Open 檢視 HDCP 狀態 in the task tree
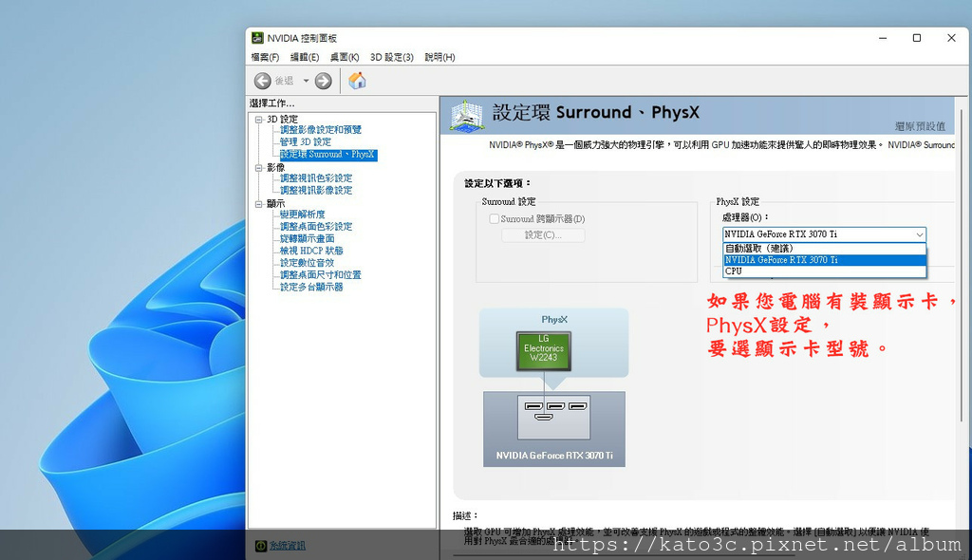Viewport: 972px width, 560px height. 311,252
